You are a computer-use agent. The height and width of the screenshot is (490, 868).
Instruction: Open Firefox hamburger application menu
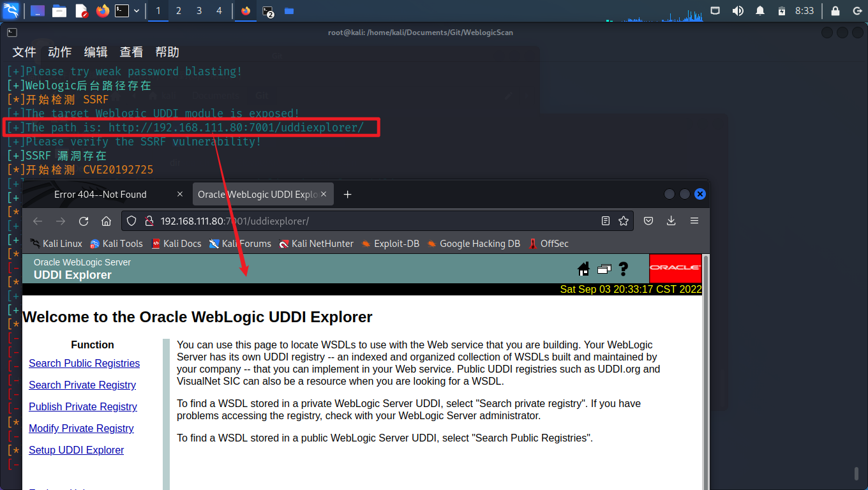[694, 221]
